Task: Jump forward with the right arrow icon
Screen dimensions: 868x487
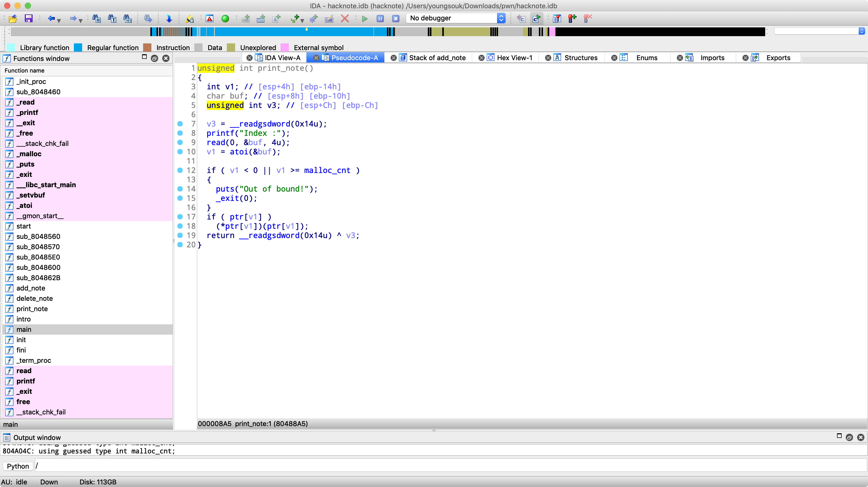Action: (x=73, y=19)
